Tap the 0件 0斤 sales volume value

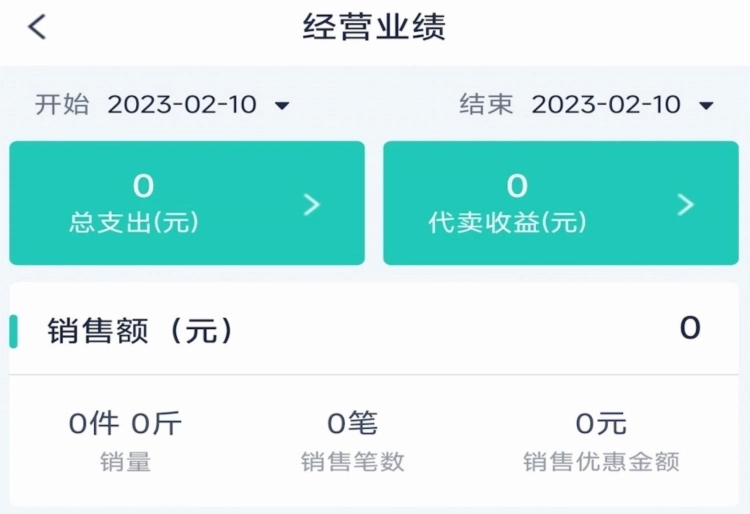(125, 424)
